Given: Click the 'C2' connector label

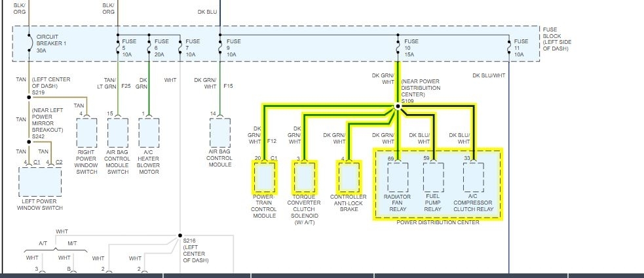Looking at the screenshot, I should 59,163.
